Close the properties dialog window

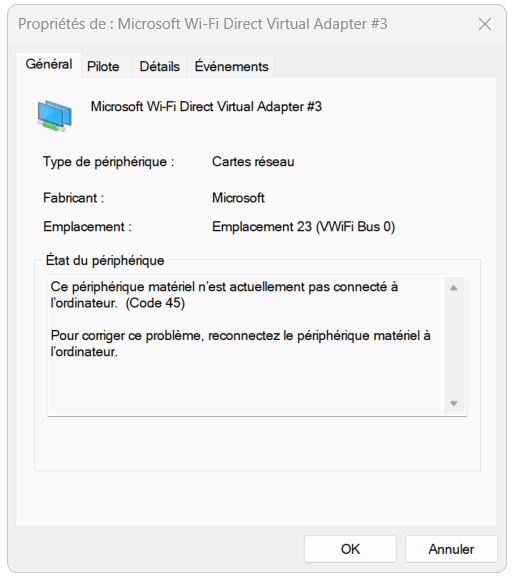click(485, 24)
